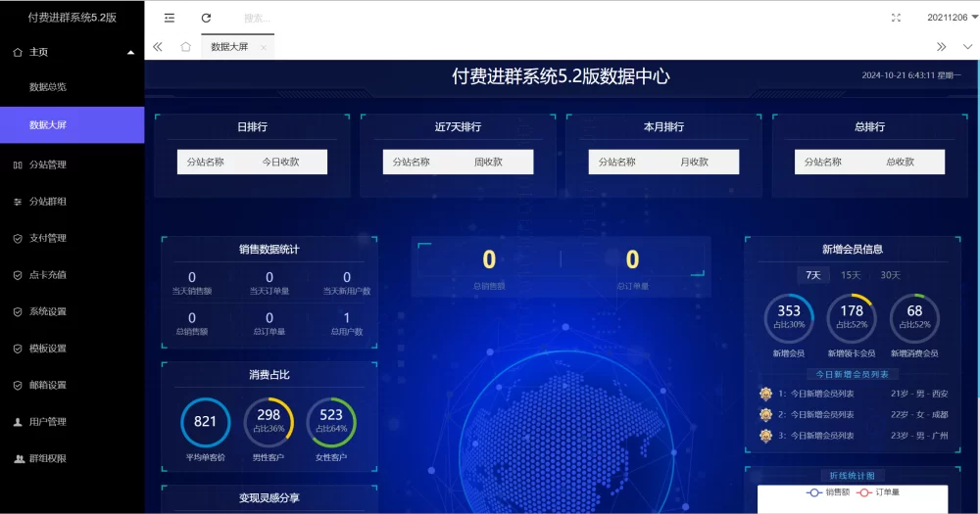Click the third member row, 23岁 - 男 - 广州

click(x=854, y=436)
